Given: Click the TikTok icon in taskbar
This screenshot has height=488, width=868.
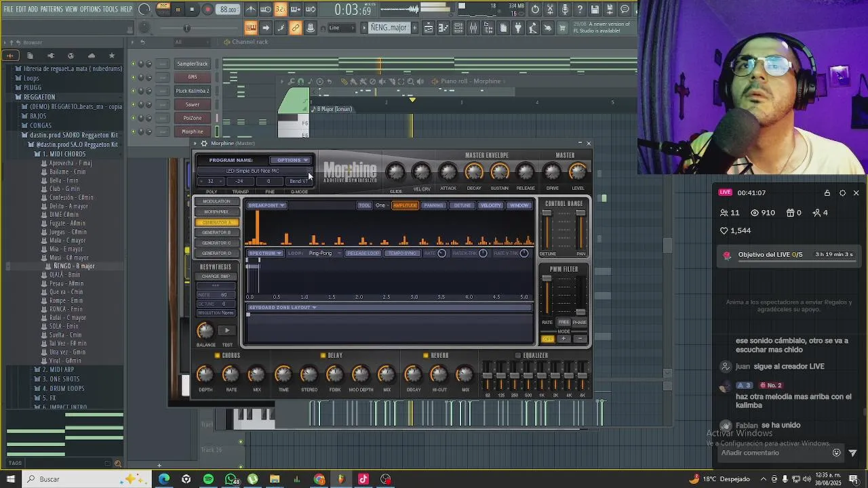Looking at the screenshot, I should click(x=363, y=479).
